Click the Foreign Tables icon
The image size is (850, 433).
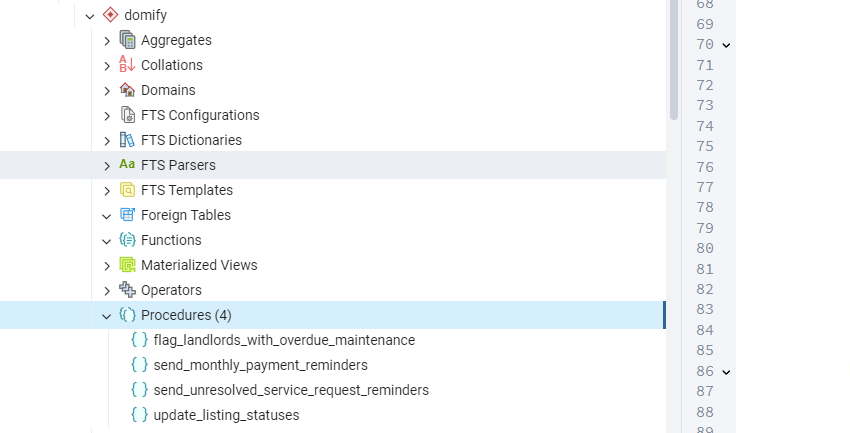pyautogui.click(x=127, y=215)
